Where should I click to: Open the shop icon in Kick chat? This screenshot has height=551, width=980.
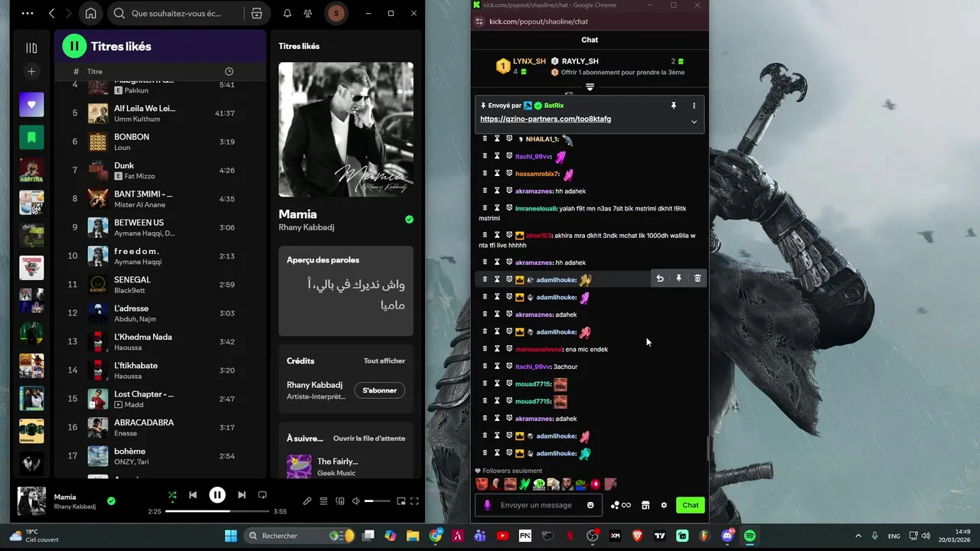click(x=645, y=505)
